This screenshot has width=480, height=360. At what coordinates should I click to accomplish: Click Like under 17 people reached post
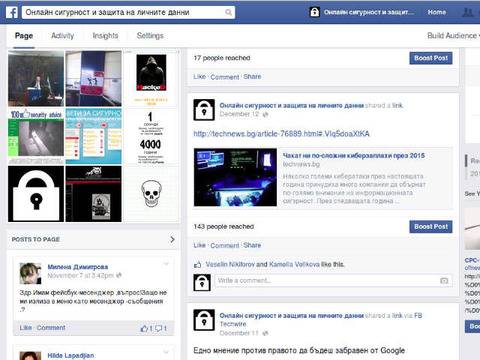[x=199, y=77]
